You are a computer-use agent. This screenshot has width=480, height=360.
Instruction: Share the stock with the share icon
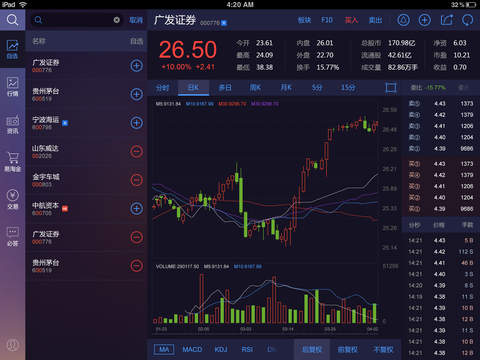pos(447,20)
